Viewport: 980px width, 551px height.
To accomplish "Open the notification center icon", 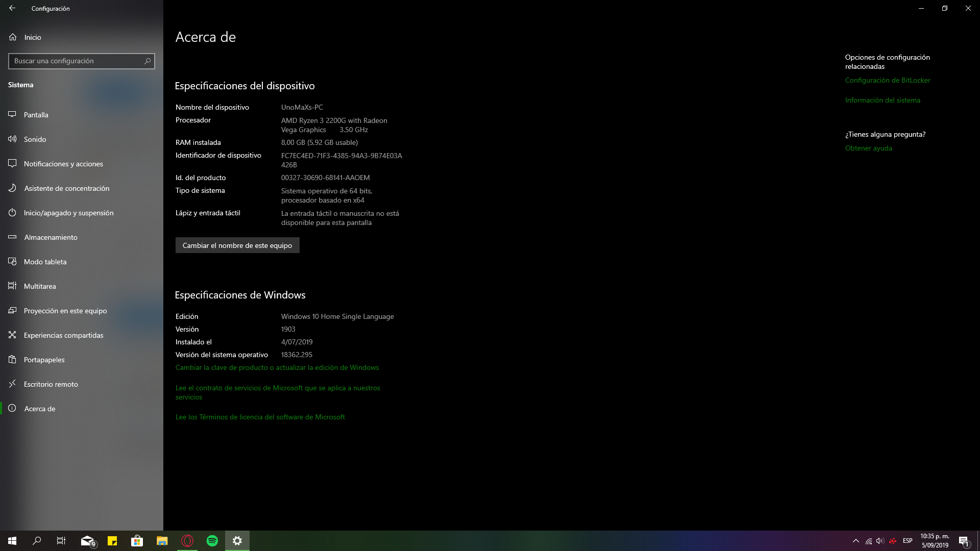I will pyautogui.click(x=964, y=541).
